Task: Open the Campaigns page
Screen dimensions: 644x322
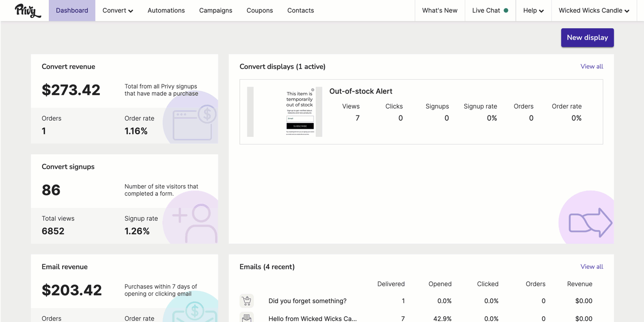Action: point(216,10)
